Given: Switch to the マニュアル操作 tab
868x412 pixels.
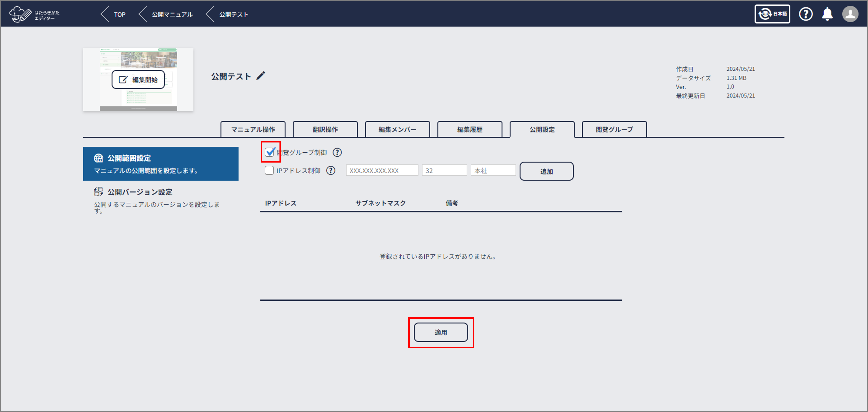Looking at the screenshot, I should [253, 130].
